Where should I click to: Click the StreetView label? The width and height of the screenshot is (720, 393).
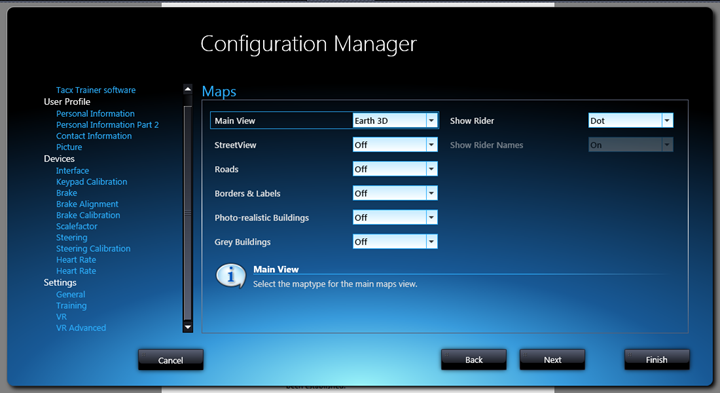(235, 145)
